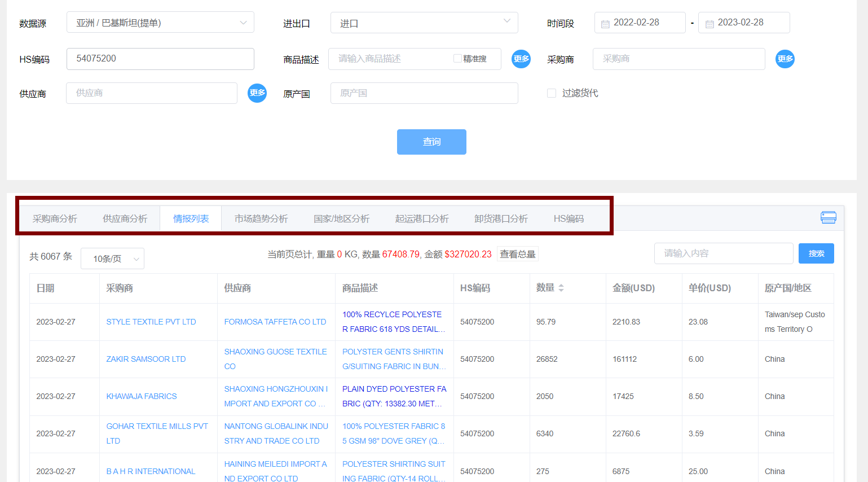Screen dimensions: 868x482
Task: Switch to the 卸货港口分析 tab
Action: click(x=501, y=219)
